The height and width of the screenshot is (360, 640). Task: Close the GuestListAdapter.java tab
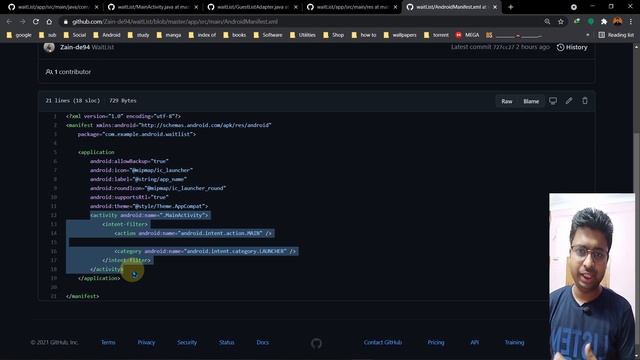[x=296, y=7]
